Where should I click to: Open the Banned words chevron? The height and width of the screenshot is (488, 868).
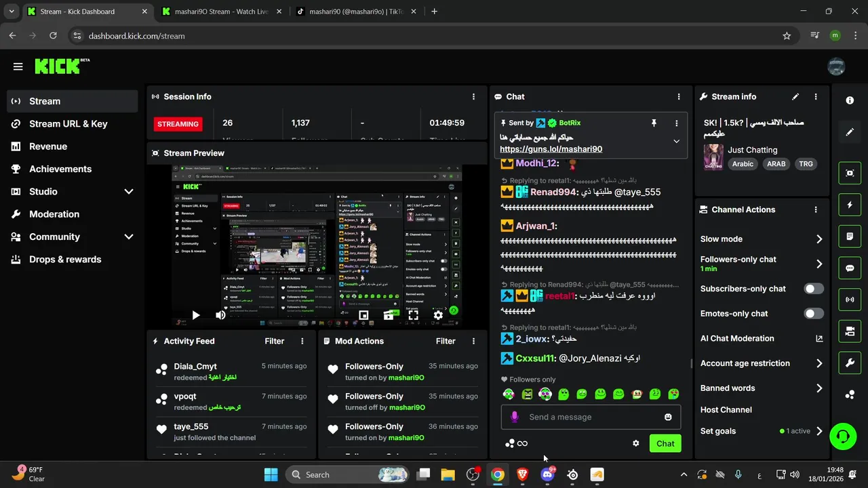(x=819, y=388)
